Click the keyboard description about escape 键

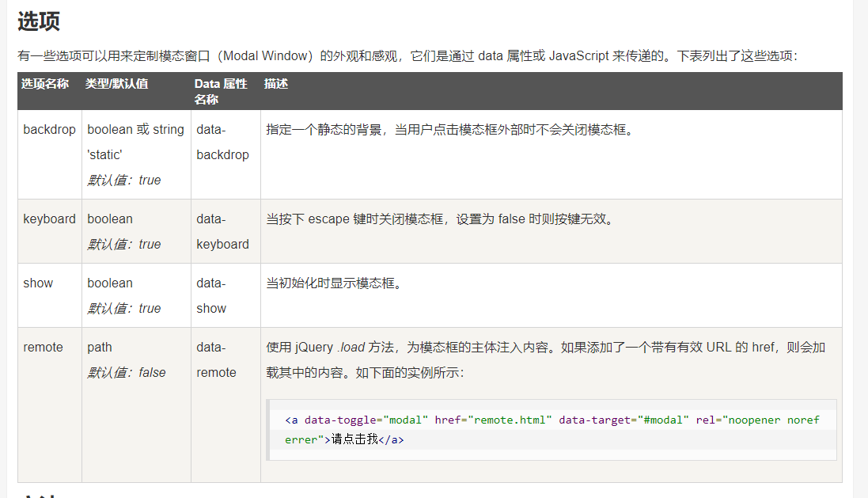pos(440,219)
